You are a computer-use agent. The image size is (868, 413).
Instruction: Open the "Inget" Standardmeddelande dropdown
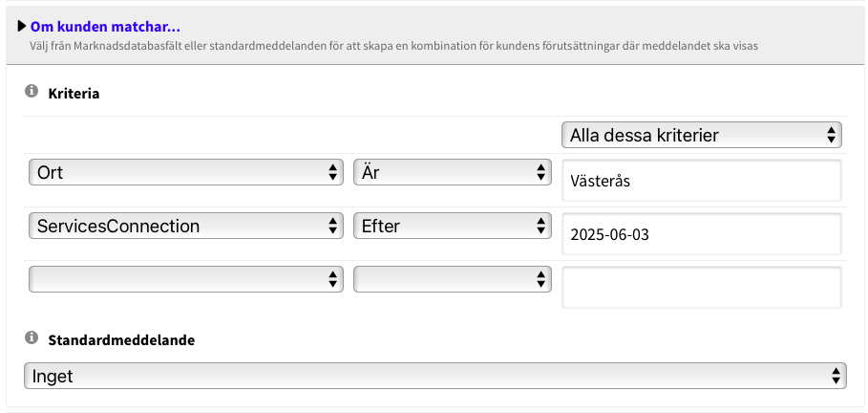pyautogui.click(x=434, y=376)
